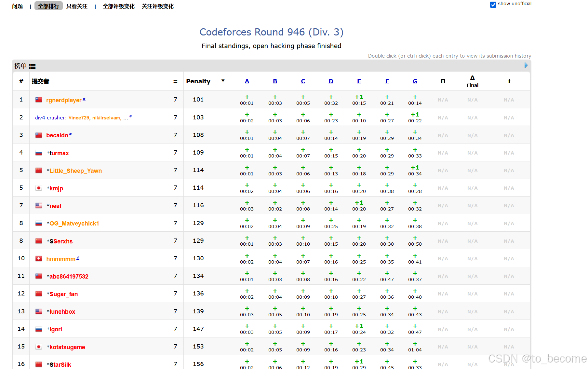
Task: Click the China flag beside Little_Sheep_Yawn
Action: point(39,171)
